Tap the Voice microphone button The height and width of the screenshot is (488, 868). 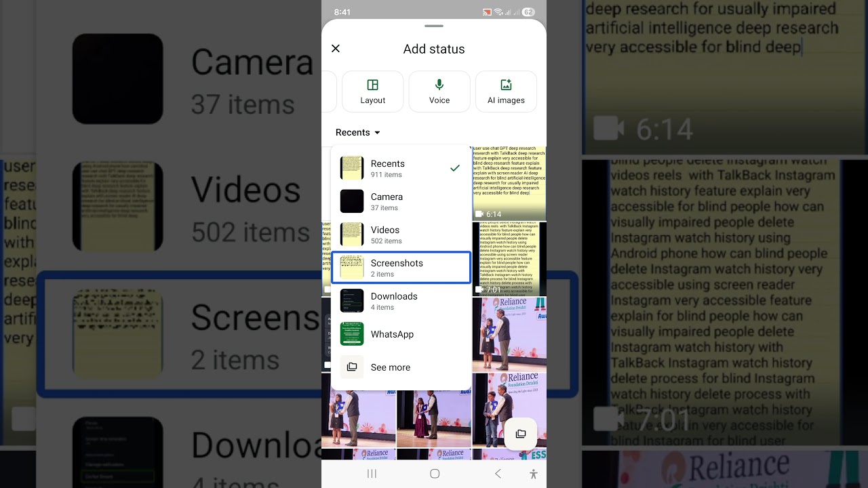[x=439, y=91]
